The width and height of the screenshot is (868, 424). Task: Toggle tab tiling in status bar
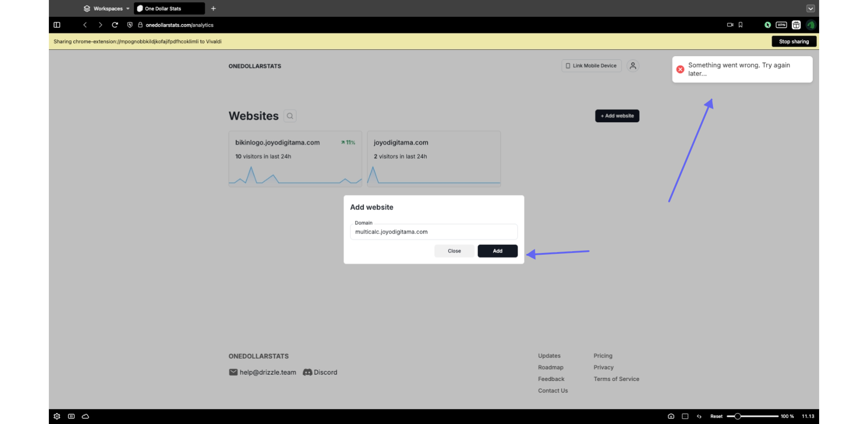point(685,416)
